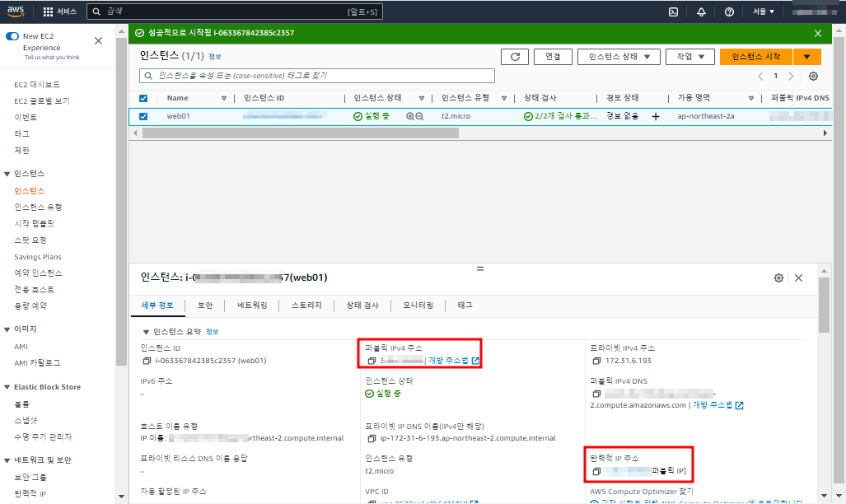Screen dimensions: 846x504
Task: Click the zoom-in icon in web01 row
Action: [x=410, y=116]
